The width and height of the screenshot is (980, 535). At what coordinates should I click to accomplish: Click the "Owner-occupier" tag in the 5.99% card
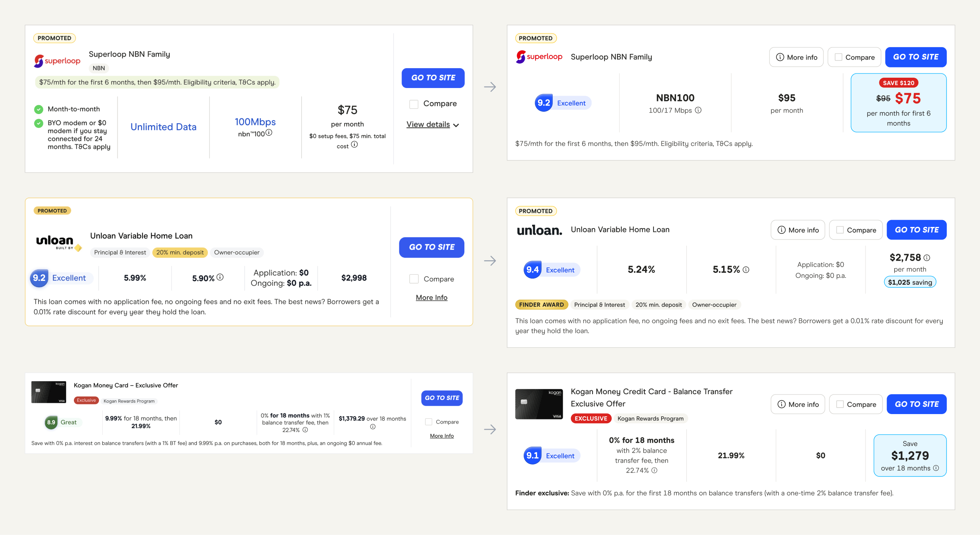pos(237,252)
